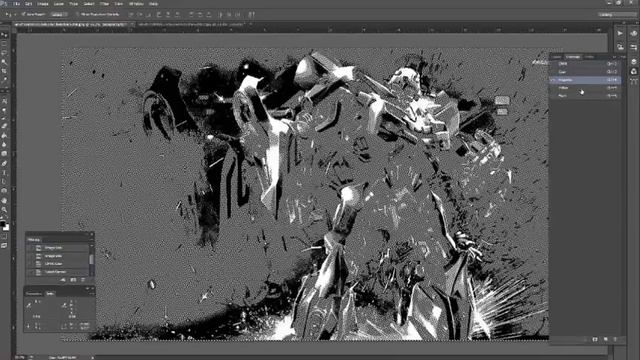Switch to the Paths tab
The image size is (640, 360).
[590, 57]
